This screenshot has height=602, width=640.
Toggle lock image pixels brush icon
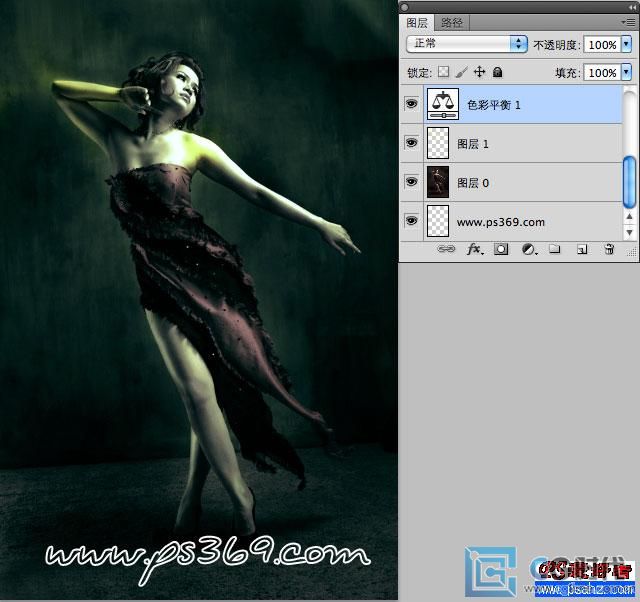click(x=461, y=72)
